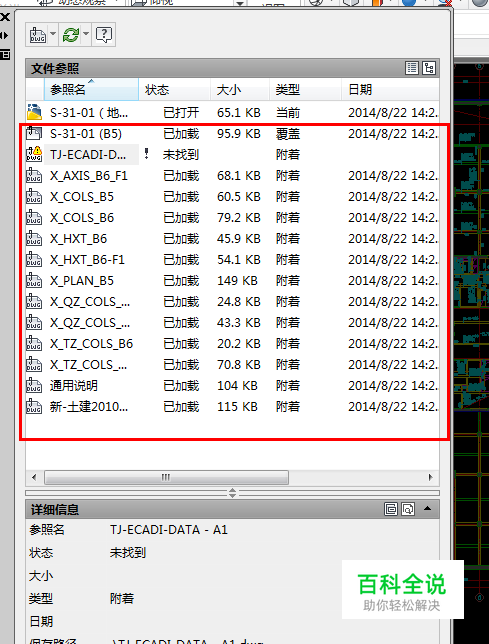Select the 新-土建2010... reference

[232, 407]
